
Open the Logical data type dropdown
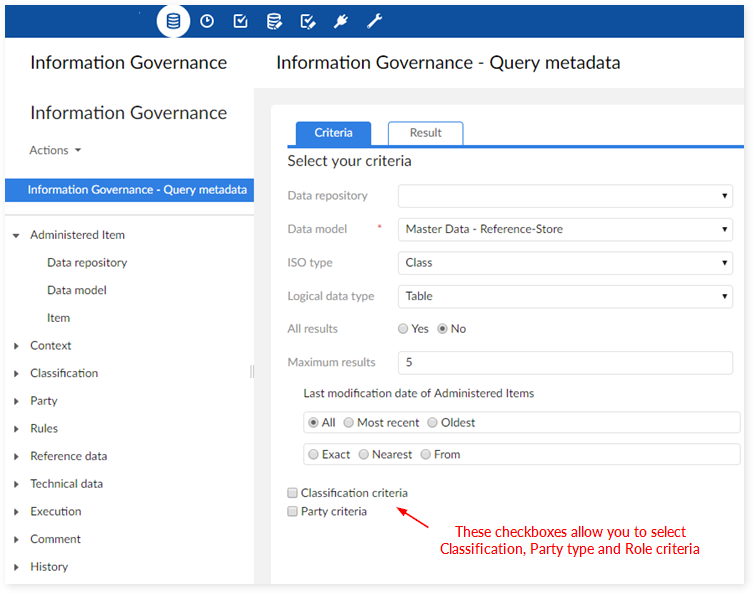[565, 296]
